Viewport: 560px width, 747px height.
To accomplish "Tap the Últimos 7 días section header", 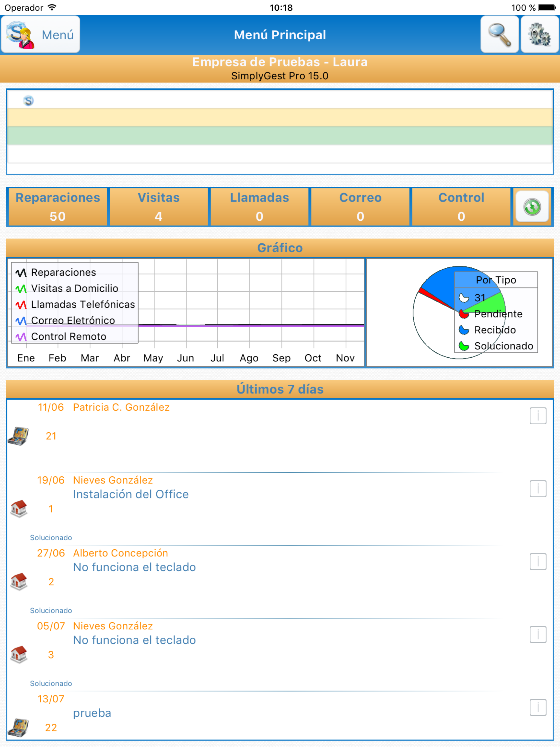I will coord(280,389).
